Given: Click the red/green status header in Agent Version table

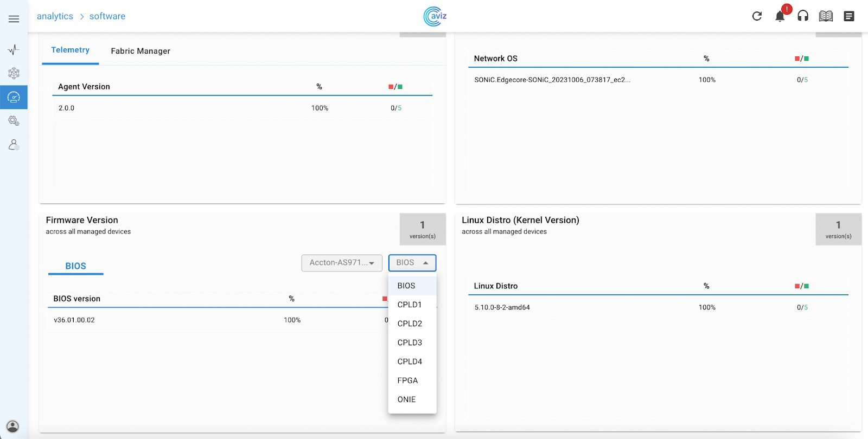Looking at the screenshot, I should coord(395,87).
